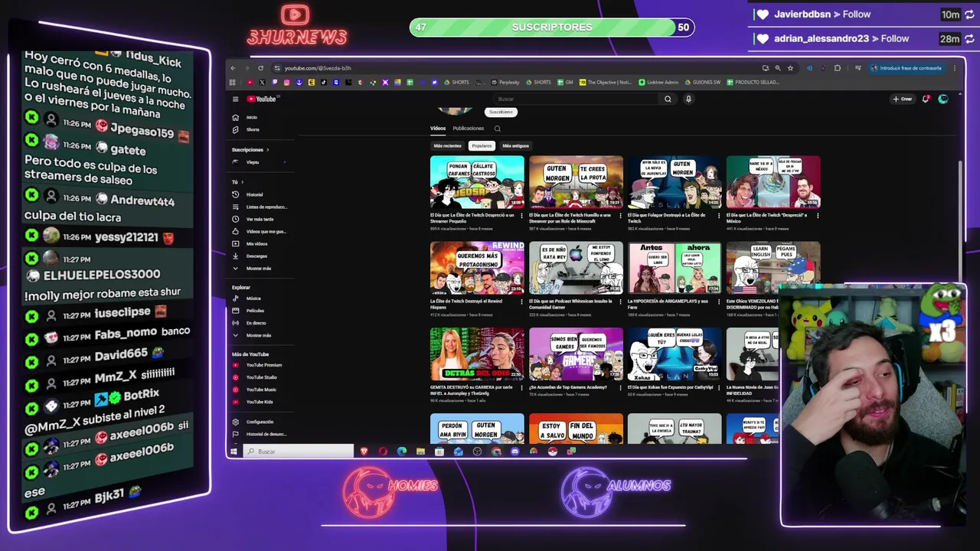
Task: Open Brave browser from taskbar
Action: [364, 452]
